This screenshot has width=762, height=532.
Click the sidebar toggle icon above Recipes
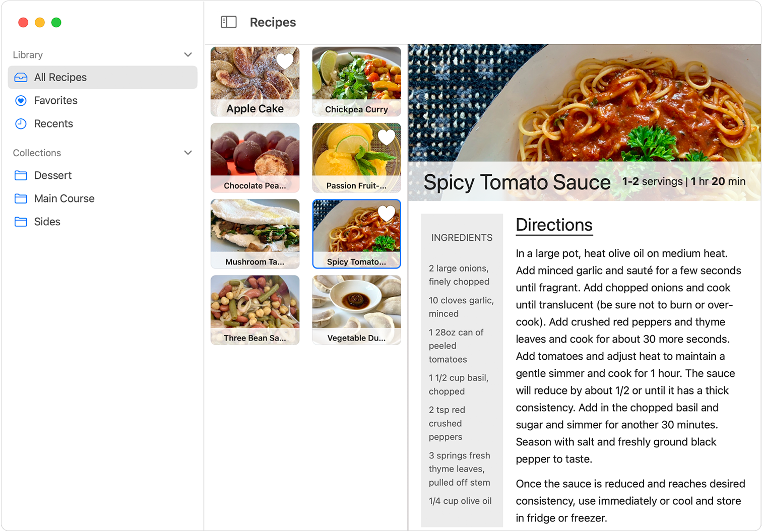[x=229, y=22]
